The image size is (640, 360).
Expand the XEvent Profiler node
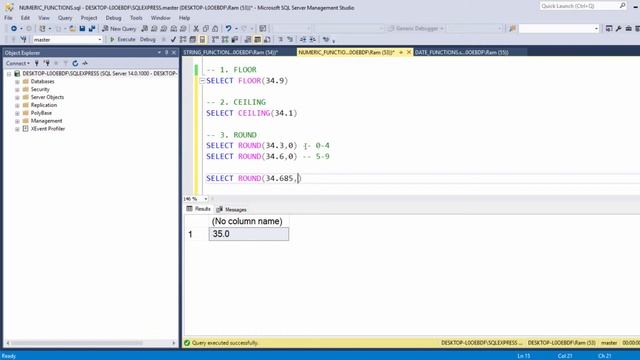coord(17,129)
